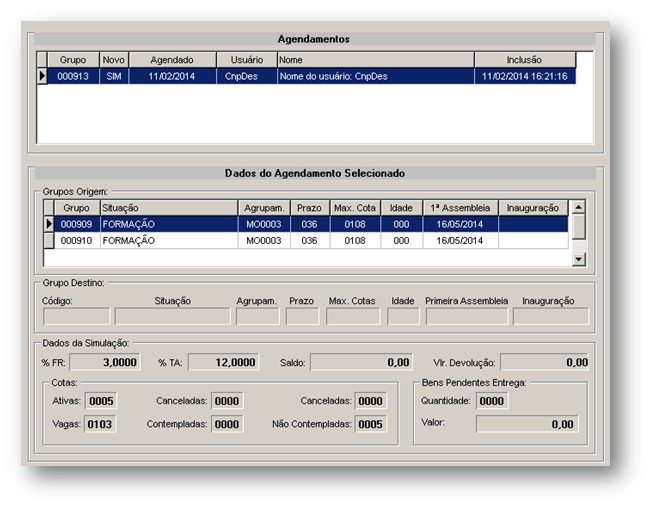Click the Agrupam. header in Grupos Origem

pos(264,208)
